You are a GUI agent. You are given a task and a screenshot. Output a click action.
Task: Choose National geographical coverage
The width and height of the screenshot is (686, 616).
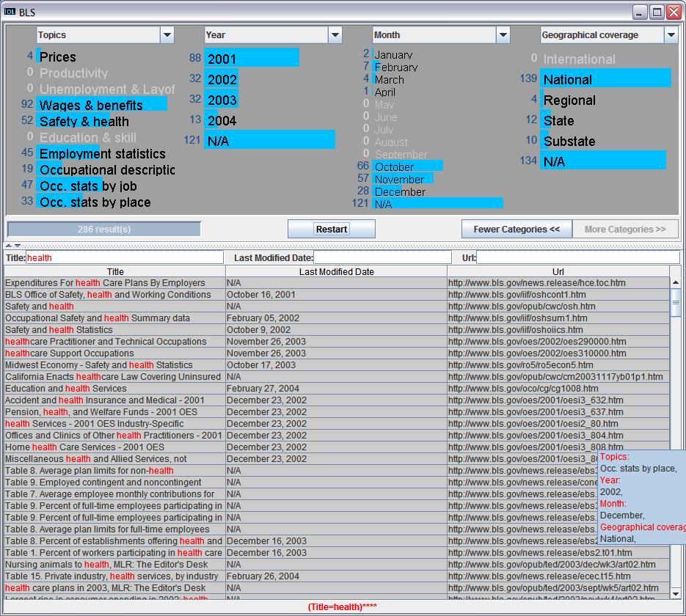pos(568,80)
